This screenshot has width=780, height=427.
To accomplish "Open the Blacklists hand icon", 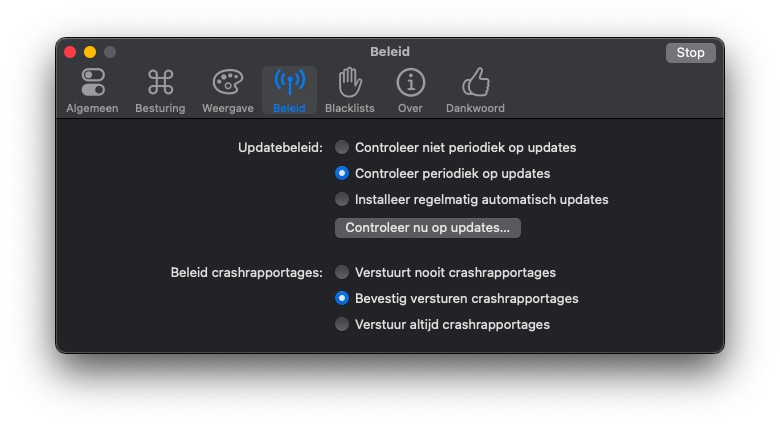I will [x=350, y=82].
